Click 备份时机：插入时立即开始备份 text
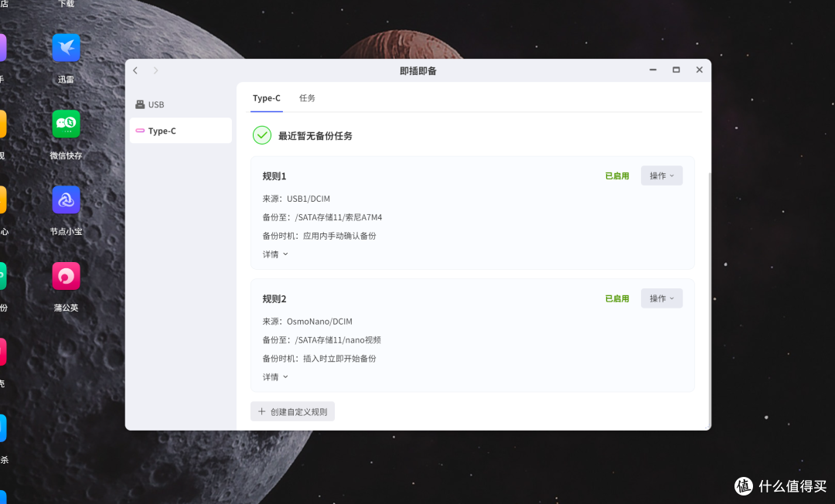835x504 pixels. (319, 359)
